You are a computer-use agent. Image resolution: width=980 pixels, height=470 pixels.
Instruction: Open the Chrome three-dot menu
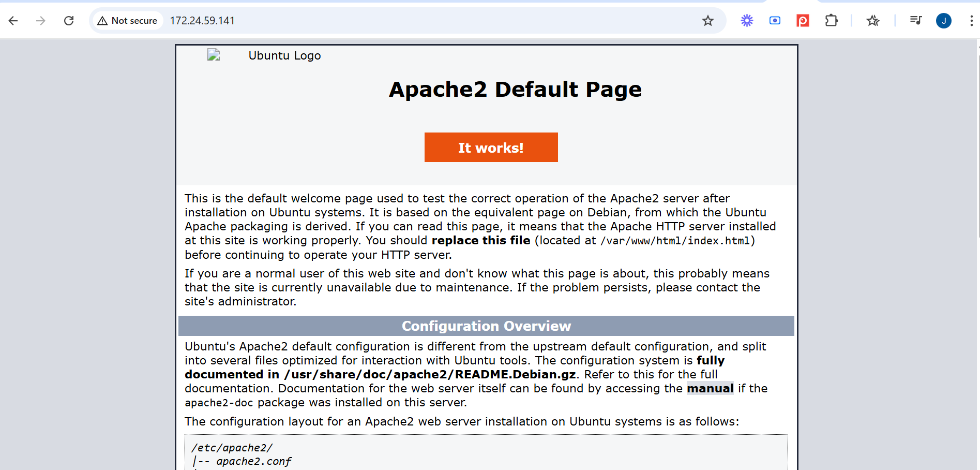click(971, 21)
